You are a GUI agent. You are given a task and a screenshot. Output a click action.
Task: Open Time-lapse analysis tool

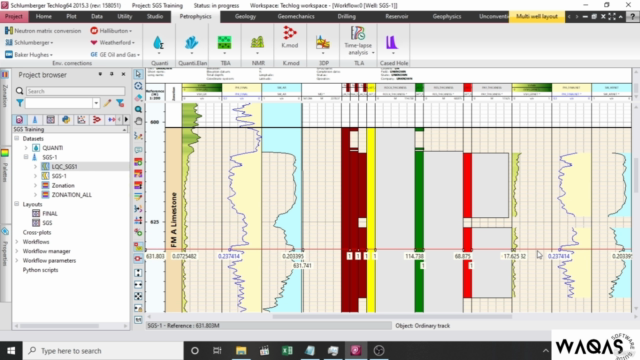tap(358, 40)
